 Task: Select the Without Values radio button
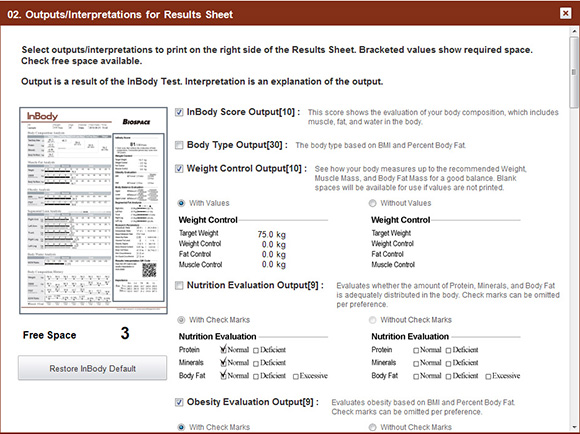372,203
